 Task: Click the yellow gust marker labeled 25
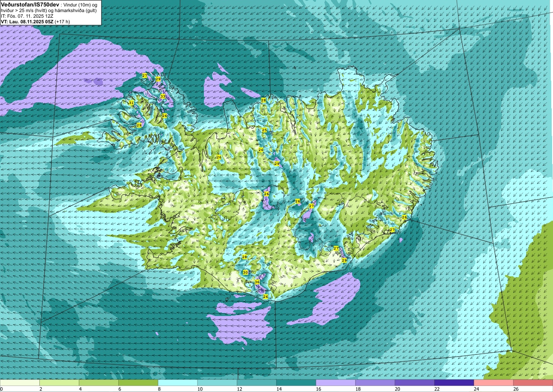click(264, 130)
